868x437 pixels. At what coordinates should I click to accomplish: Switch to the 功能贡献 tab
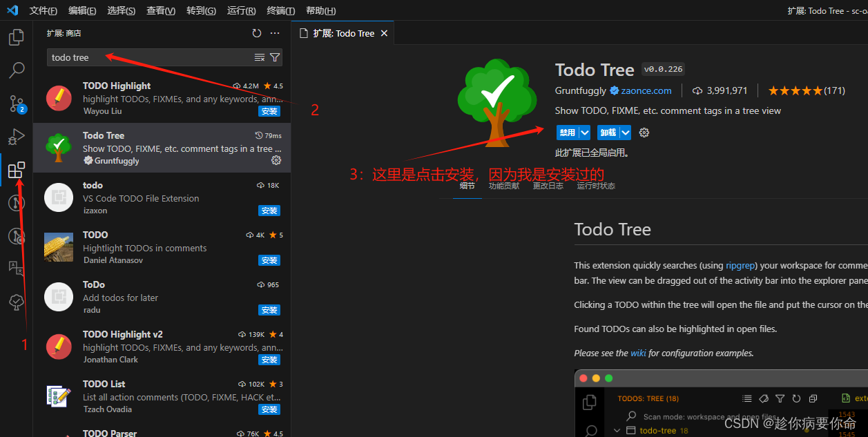tap(503, 185)
